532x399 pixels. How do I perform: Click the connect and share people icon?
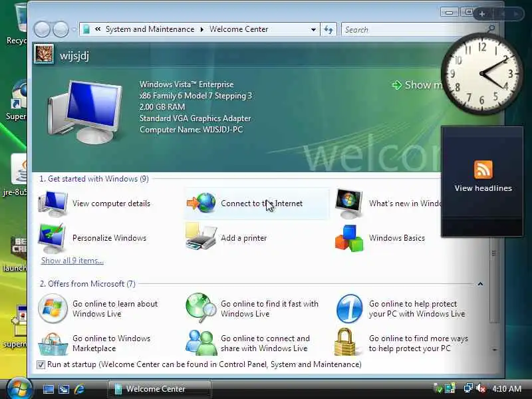pos(201,342)
